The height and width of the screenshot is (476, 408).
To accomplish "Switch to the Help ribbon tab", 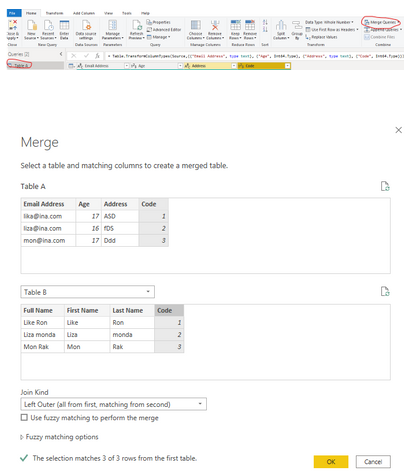I will [x=145, y=13].
